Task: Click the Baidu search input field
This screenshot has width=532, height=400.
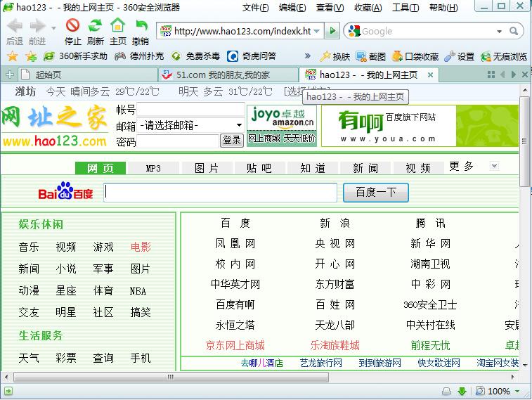Action: (x=220, y=193)
